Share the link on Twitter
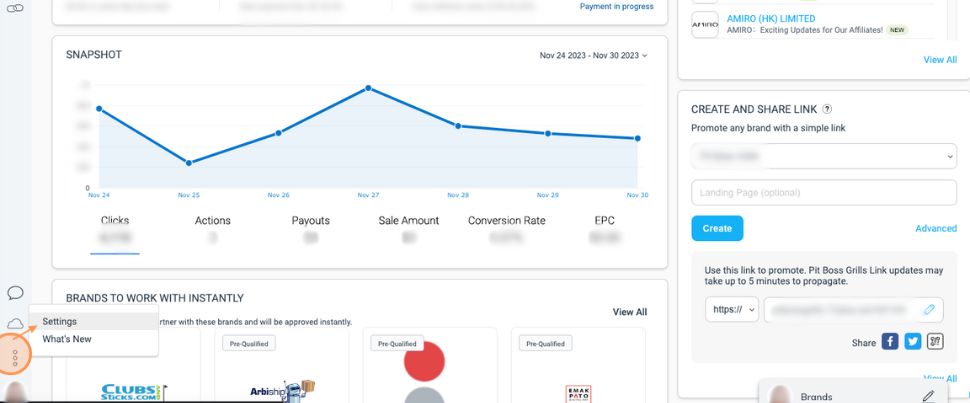 click(912, 342)
